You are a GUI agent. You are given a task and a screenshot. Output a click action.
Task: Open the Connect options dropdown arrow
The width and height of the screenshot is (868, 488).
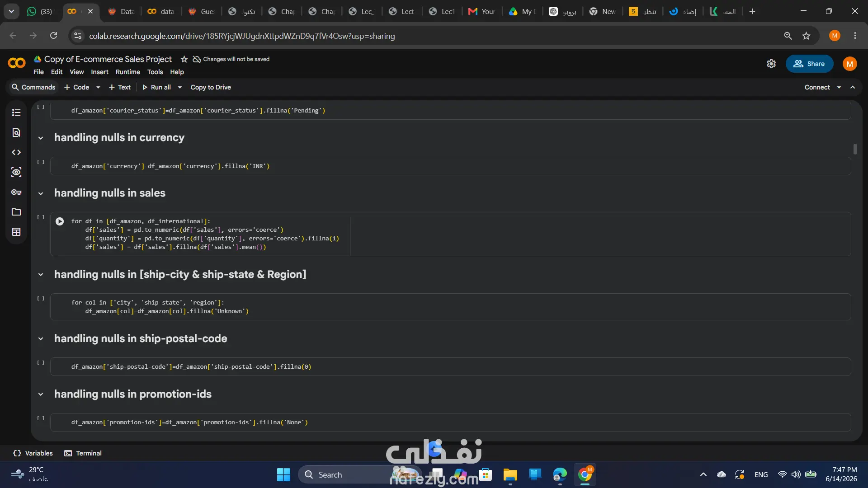(x=839, y=87)
